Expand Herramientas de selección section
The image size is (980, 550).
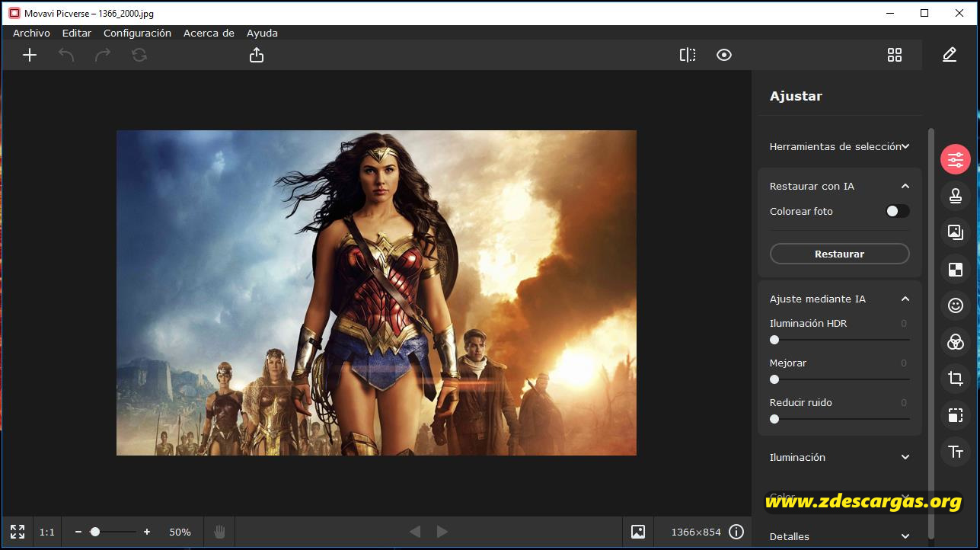(840, 146)
